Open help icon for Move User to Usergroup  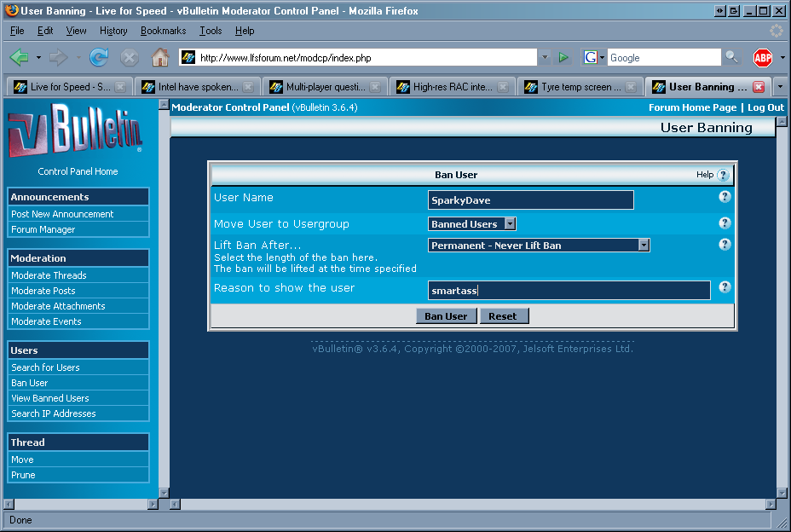[725, 223]
